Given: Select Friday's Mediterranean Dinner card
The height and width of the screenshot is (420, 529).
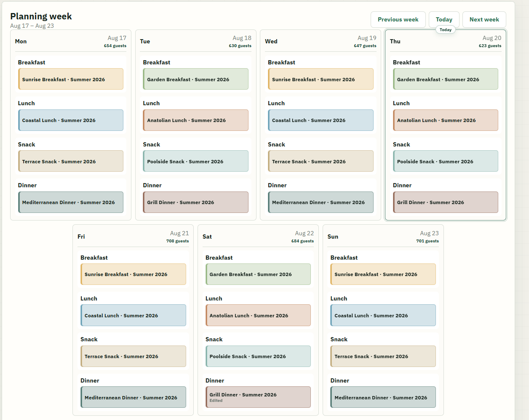Looking at the screenshot, I should point(133,397).
